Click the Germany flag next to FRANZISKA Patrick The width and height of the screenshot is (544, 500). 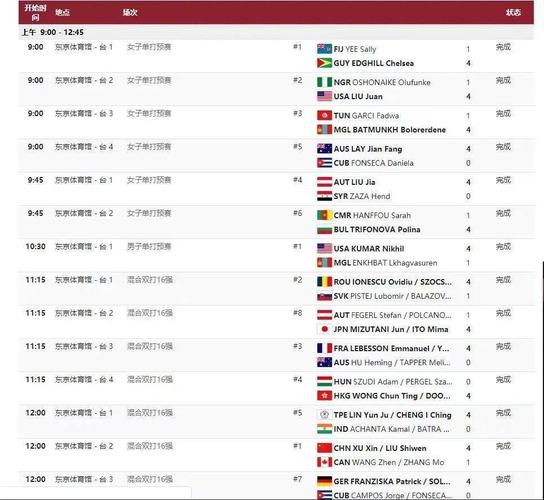324,481
